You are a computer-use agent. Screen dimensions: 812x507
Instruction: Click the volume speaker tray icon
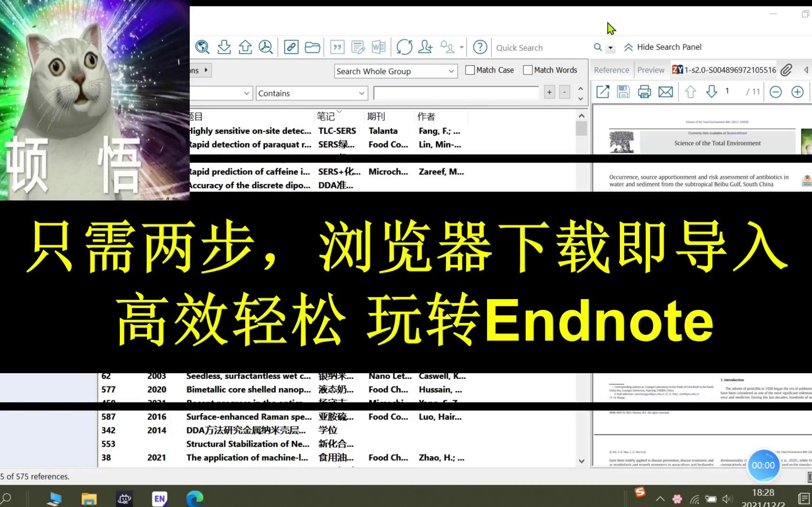click(727, 499)
